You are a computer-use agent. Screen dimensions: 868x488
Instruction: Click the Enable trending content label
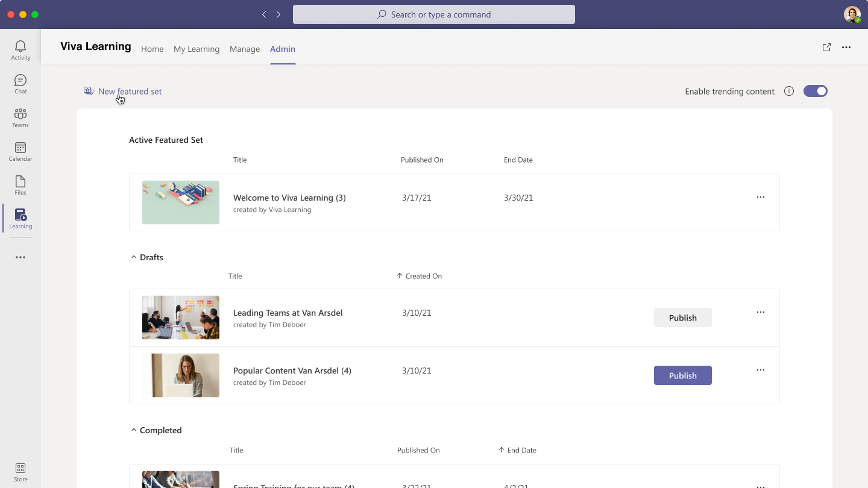point(730,92)
